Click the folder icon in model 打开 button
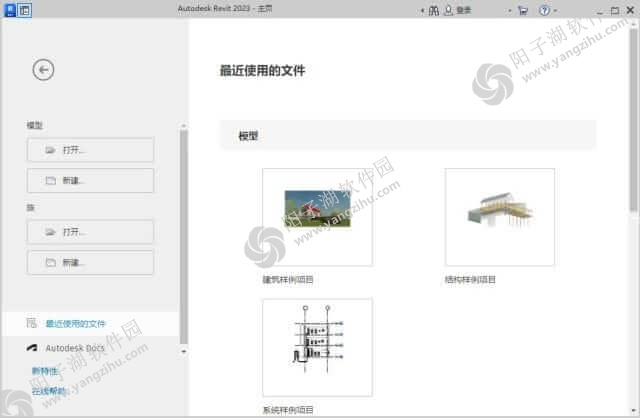 coord(50,150)
